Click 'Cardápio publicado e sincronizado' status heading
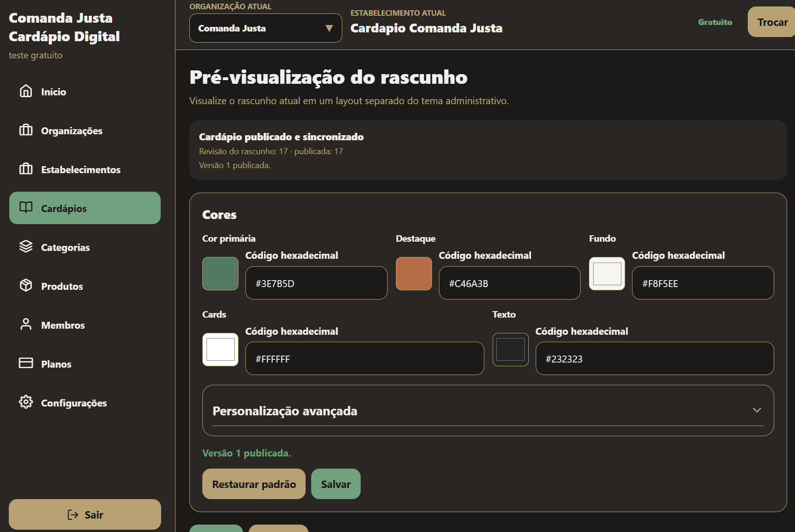 click(282, 137)
